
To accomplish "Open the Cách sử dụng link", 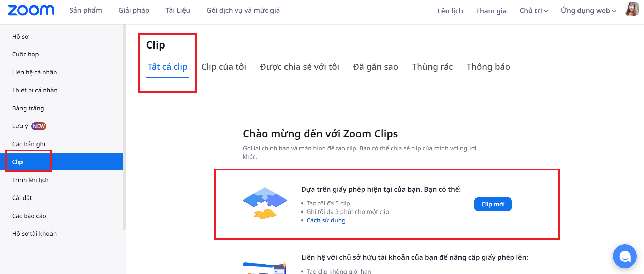I will (x=326, y=220).
